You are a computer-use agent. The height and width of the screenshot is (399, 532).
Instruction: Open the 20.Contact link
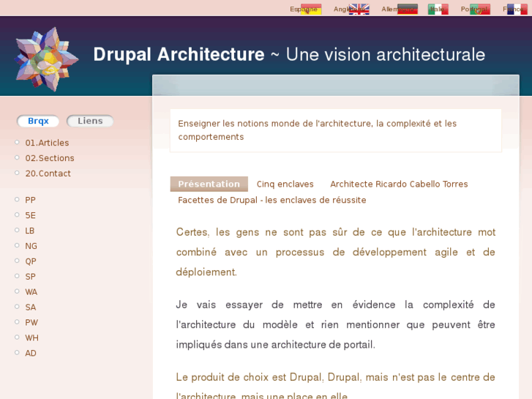click(48, 174)
